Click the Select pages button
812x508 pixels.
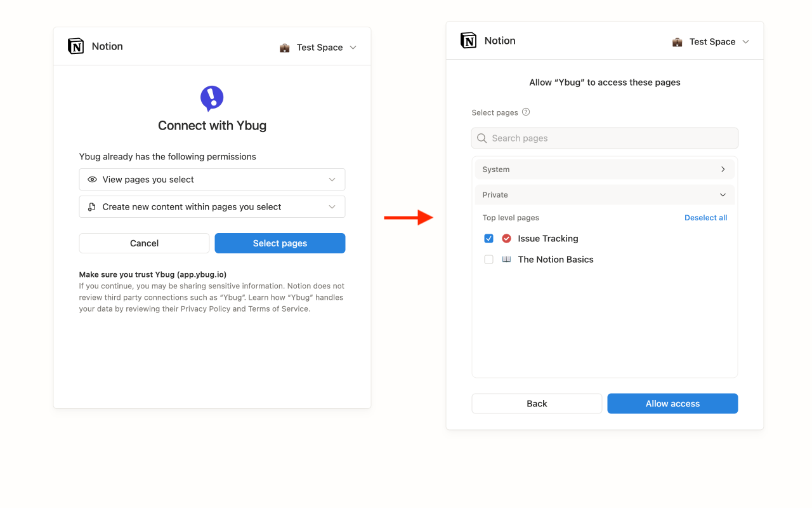280,243
